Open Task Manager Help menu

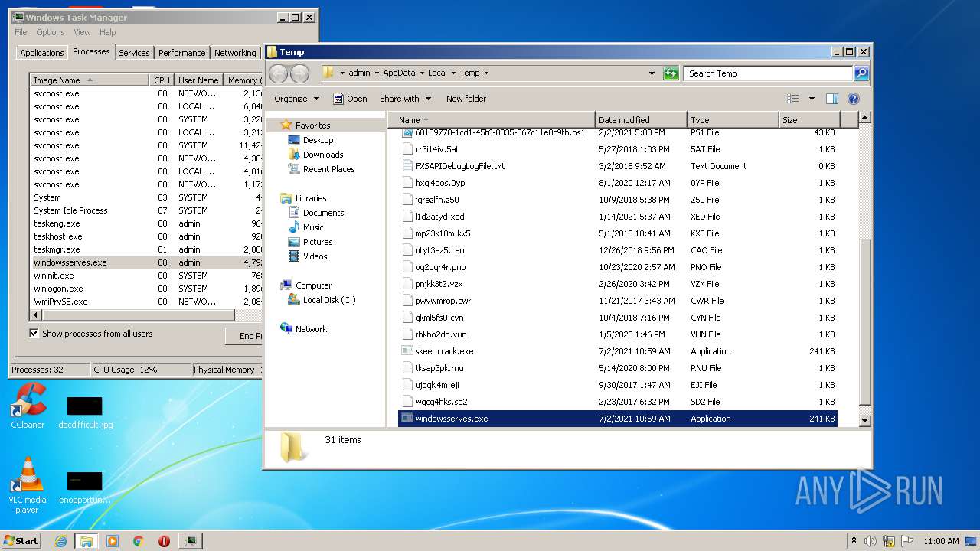point(108,32)
